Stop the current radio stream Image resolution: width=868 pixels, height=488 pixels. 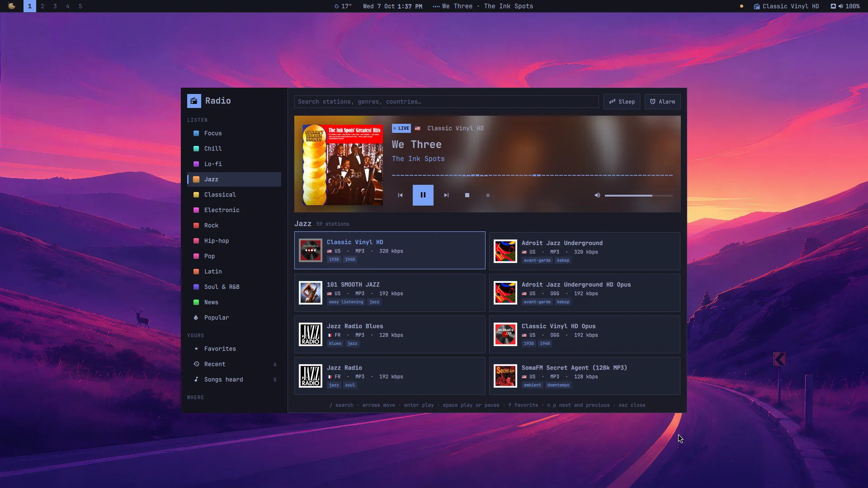pos(467,195)
